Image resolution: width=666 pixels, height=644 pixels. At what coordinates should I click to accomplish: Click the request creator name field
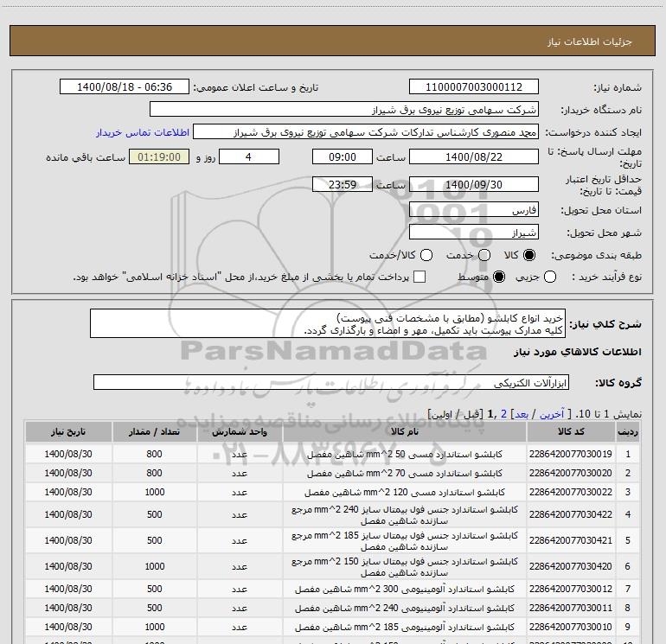coord(366,132)
